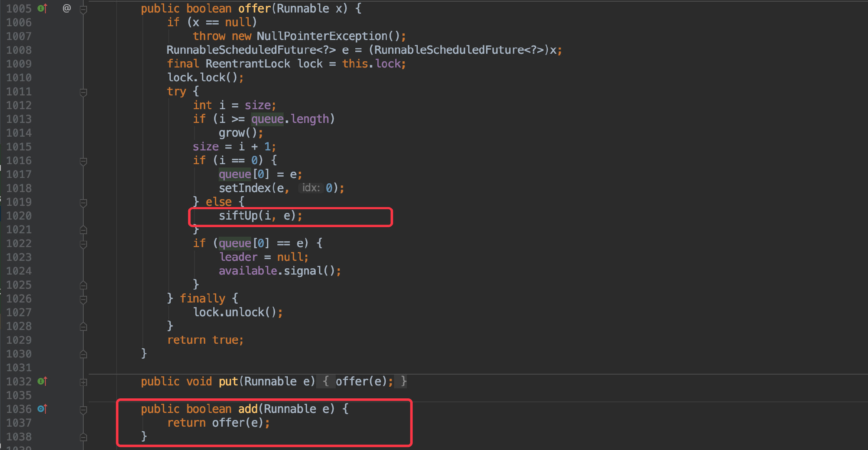This screenshot has width=868, height=450.
Task: Click the folded { offer(e); } placeholder
Action: (362, 381)
